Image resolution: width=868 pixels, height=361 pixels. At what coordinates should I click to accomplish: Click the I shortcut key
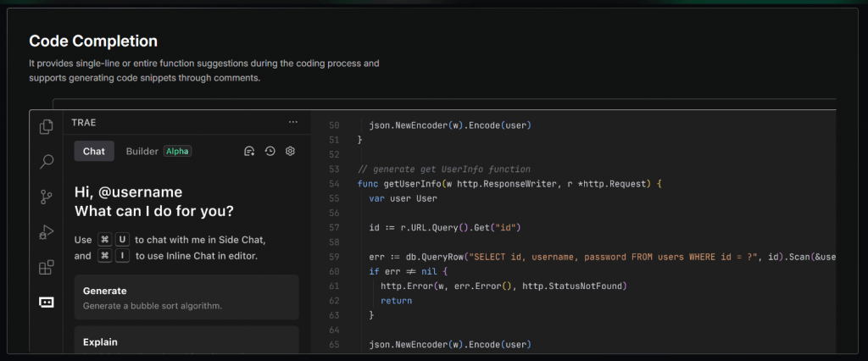coord(122,257)
